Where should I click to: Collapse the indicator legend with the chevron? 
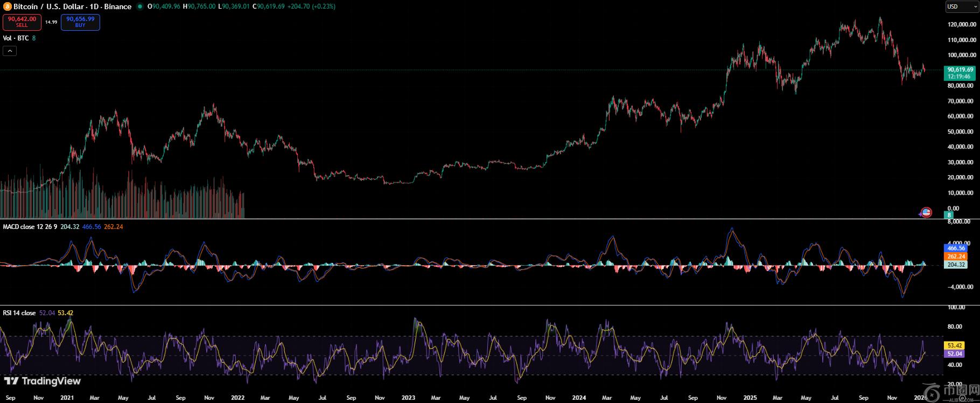[10, 51]
